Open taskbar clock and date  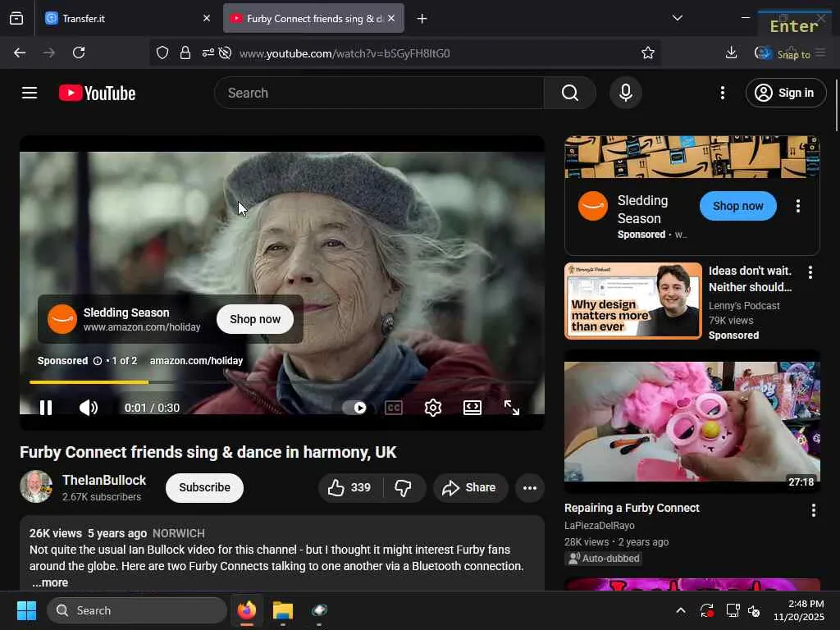point(798,610)
